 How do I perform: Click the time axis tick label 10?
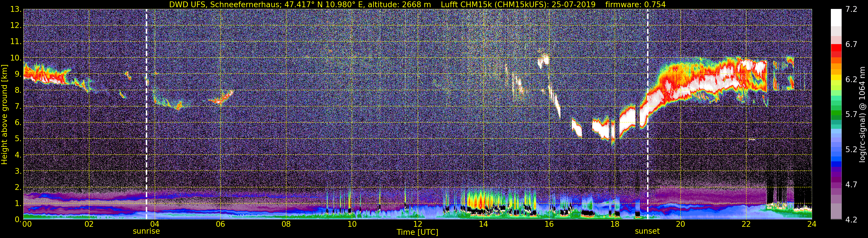pos(352,224)
